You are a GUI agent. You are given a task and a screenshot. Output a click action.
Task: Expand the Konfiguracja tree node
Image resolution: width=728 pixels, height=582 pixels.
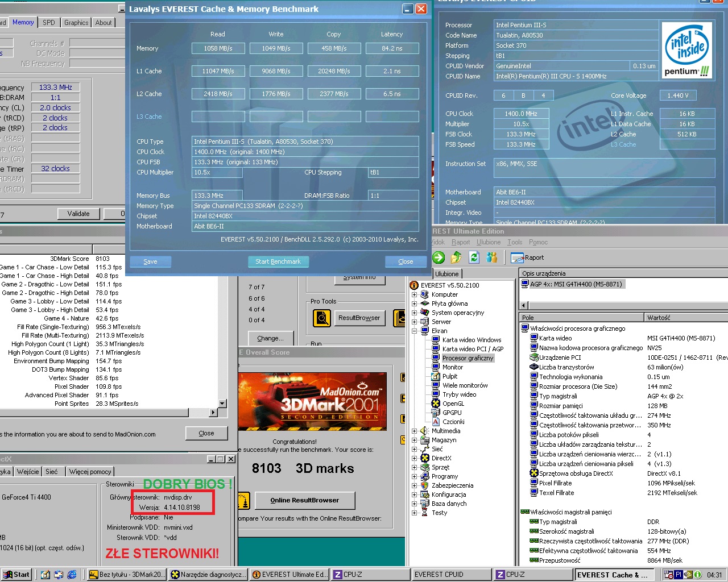(415, 494)
